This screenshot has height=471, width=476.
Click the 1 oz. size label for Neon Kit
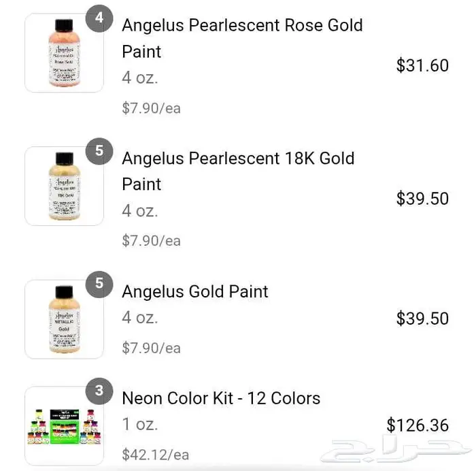[x=139, y=424]
